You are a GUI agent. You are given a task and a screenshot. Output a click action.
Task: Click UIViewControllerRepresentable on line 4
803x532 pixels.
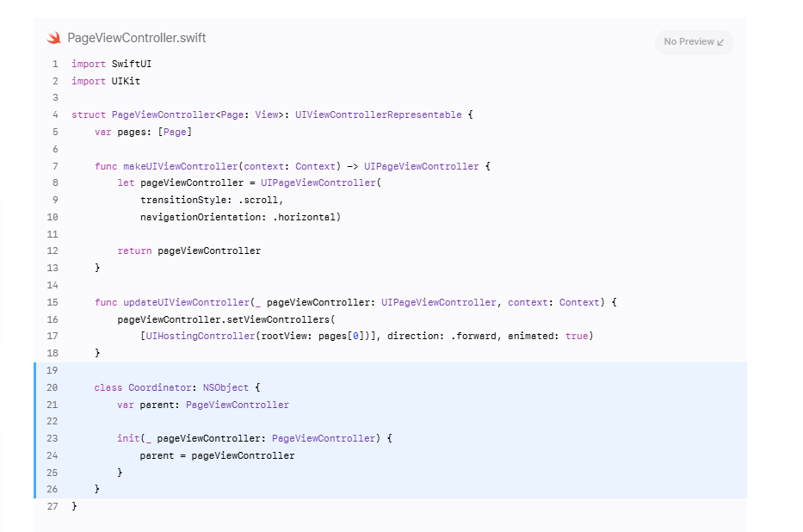tap(378, 114)
